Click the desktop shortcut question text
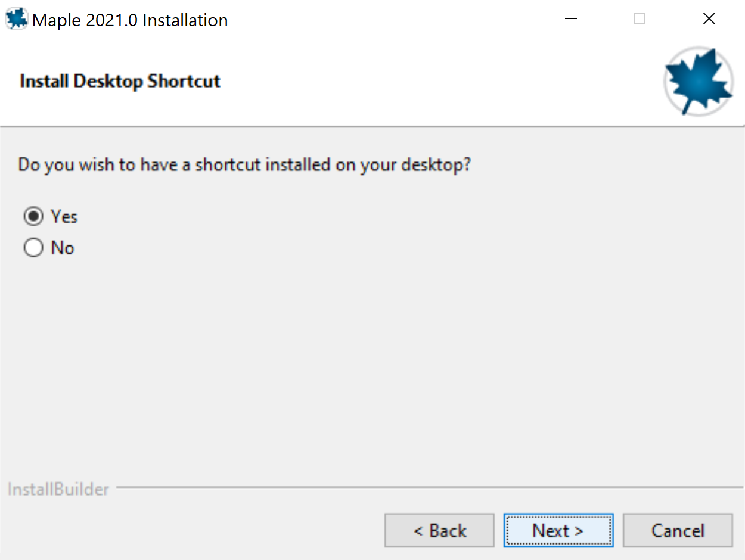Screen dimensions: 745x560 pyautogui.click(x=244, y=164)
